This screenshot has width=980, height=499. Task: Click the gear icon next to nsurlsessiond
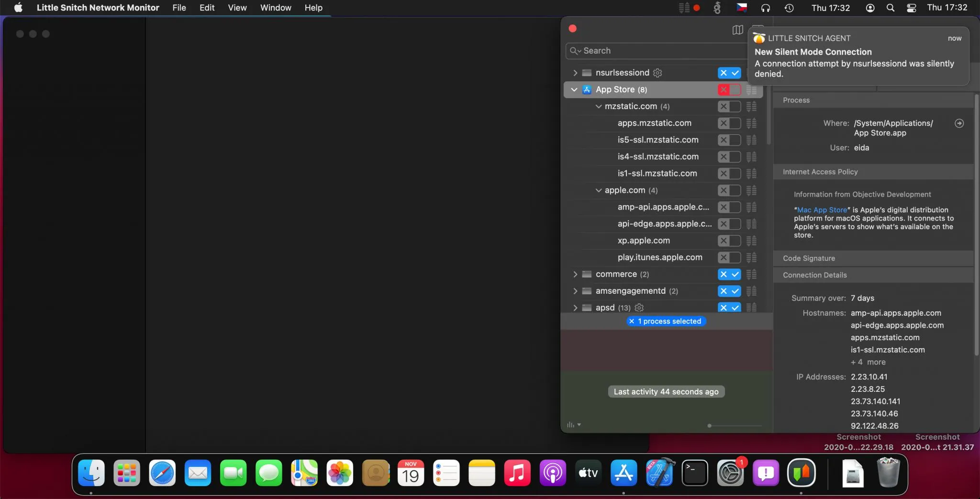click(x=657, y=73)
